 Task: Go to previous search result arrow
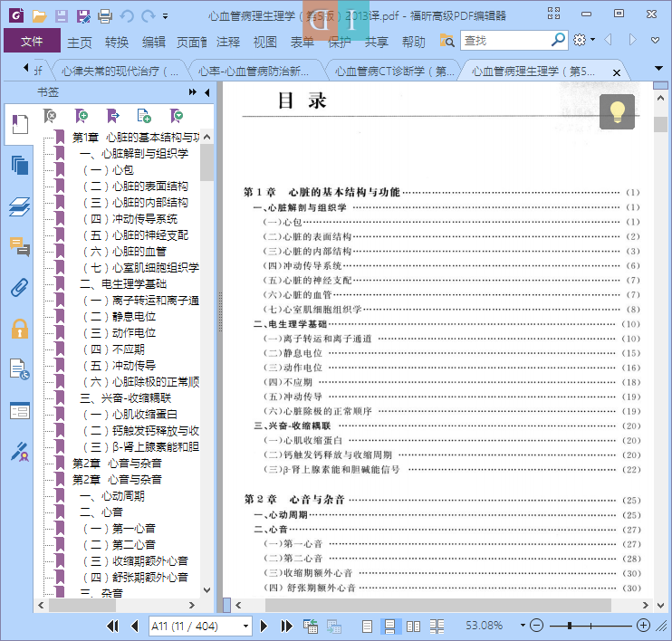pos(608,40)
